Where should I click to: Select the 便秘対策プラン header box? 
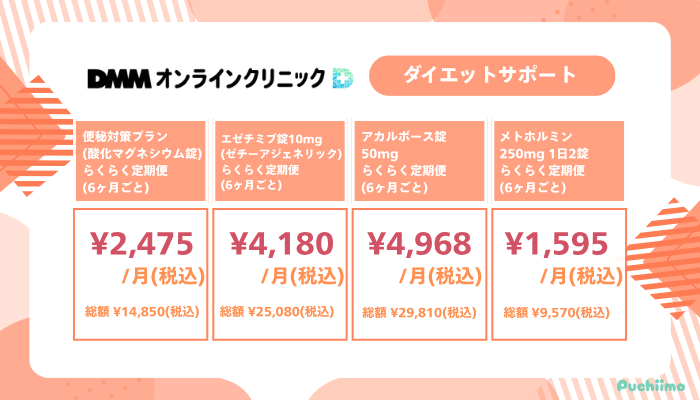click(141, 160)
